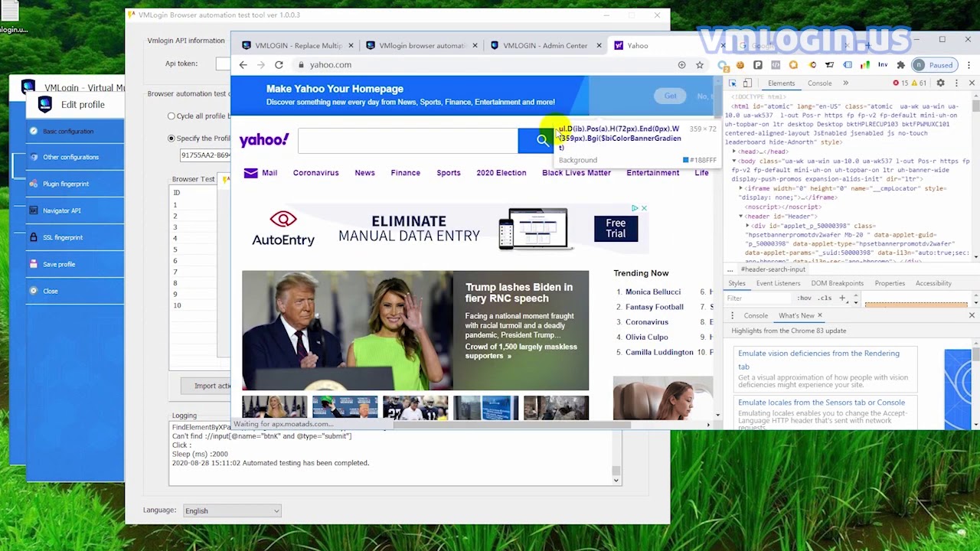980x551 pixels.
Task: Open DevTools settings gear
Action: [941, 83]
